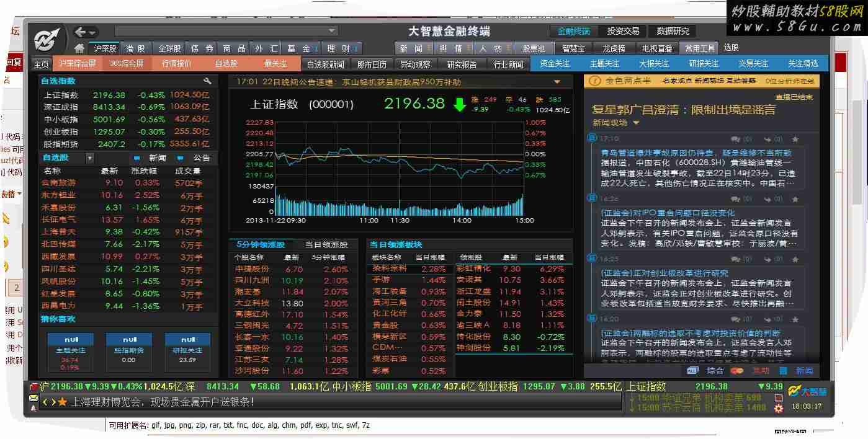Open the 主题关注 card

click(70, 352)
